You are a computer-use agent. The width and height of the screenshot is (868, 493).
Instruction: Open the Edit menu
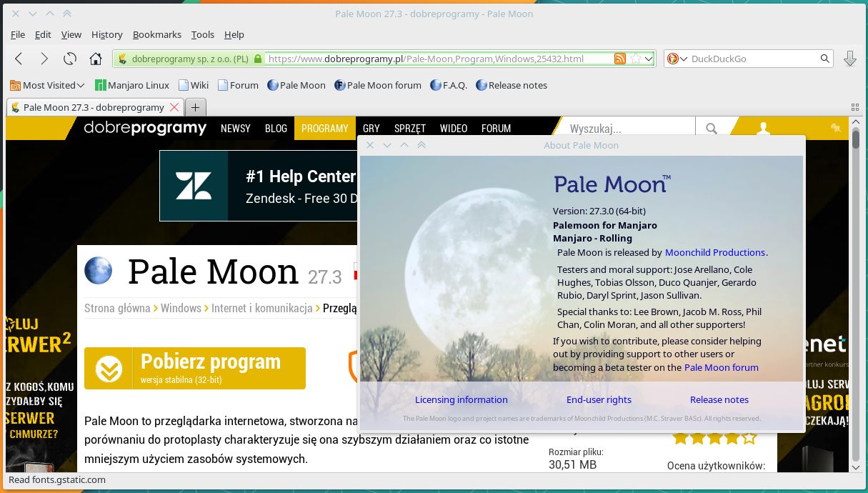(x=43, y=34)
